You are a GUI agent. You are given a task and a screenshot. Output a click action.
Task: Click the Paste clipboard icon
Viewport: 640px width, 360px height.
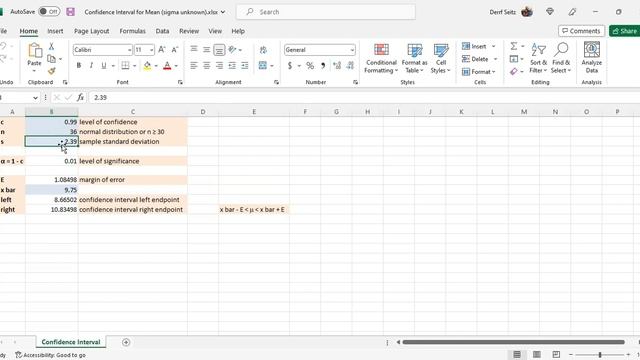click(34, 51)
